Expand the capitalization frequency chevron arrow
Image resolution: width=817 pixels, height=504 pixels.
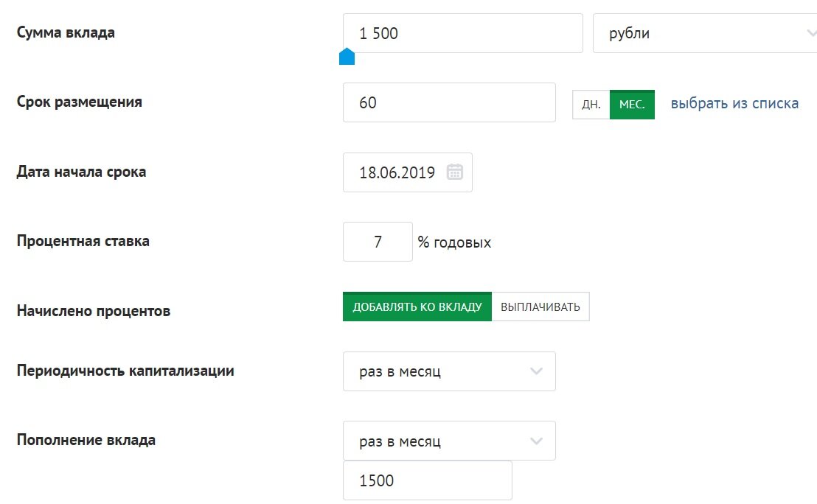[536, 371]
